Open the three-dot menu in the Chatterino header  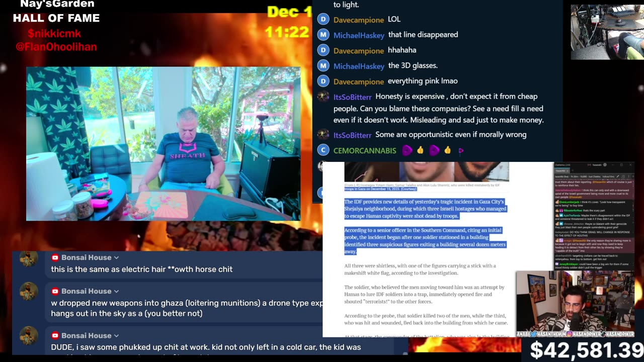628,176
